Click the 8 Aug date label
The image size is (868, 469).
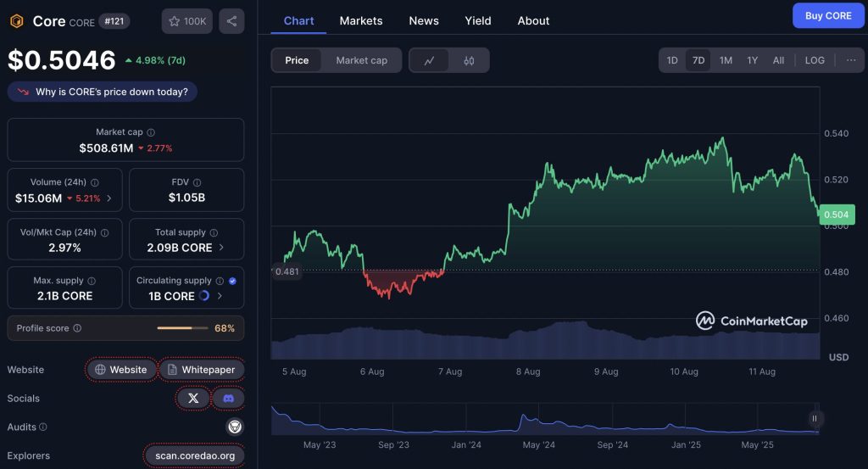(528, 371)
